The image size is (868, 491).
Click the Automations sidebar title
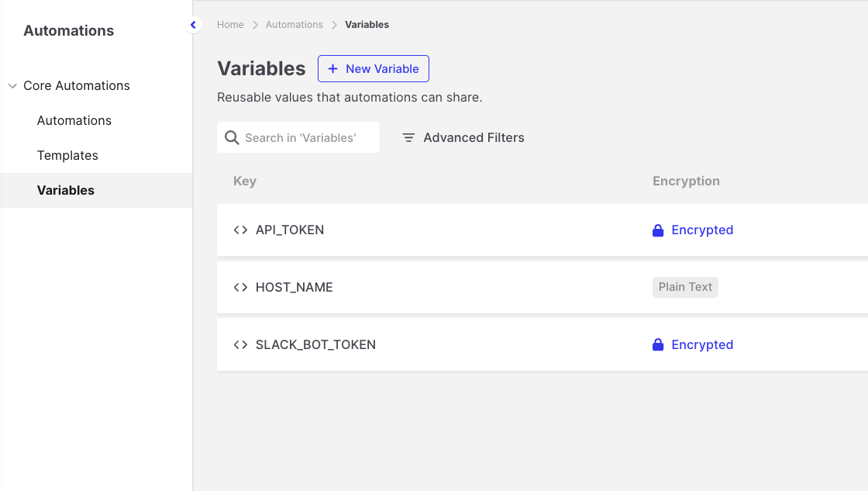tap(69, 30)
